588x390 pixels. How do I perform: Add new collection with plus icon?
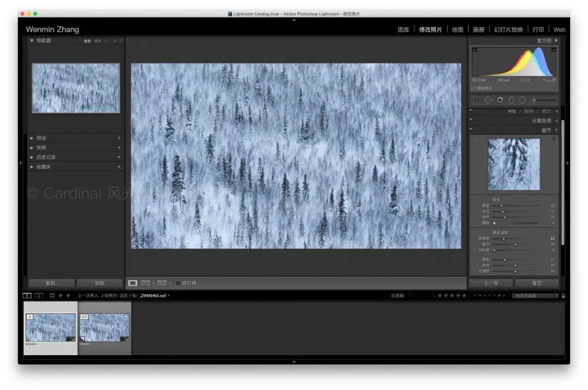tap(119, 167)
